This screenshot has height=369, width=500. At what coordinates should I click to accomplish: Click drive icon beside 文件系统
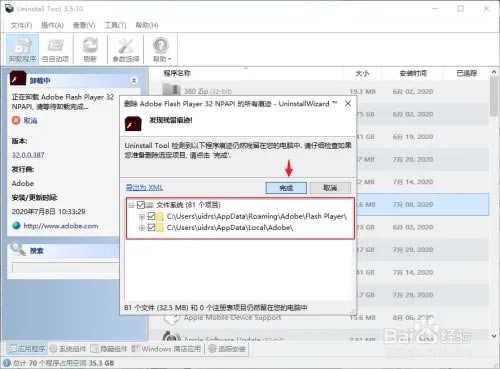150,205
